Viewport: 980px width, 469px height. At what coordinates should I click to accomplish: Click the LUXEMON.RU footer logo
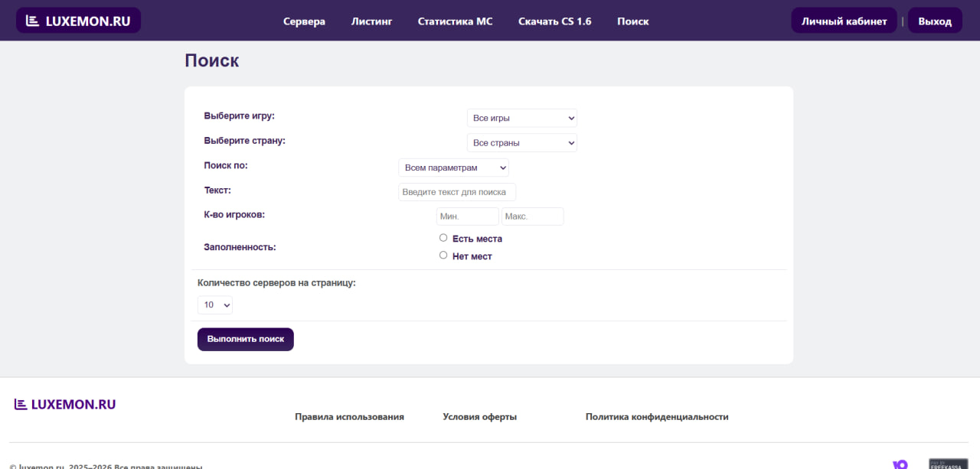tap(65, 404)
